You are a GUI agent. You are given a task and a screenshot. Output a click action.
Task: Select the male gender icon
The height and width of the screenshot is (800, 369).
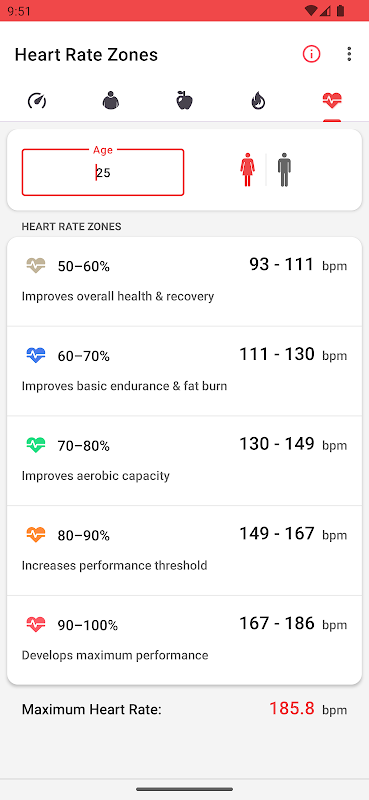284,170
